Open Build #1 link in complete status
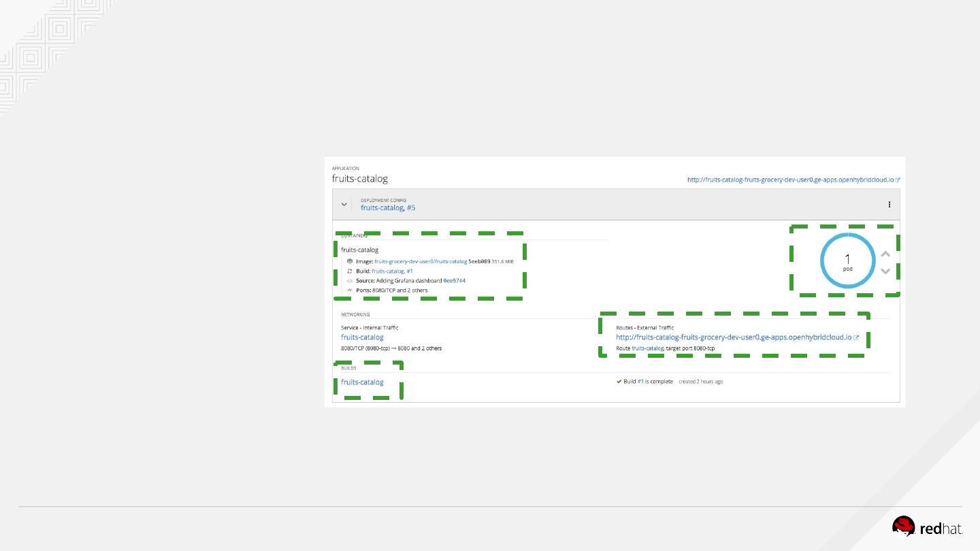Screen dimensions: 980x551 click(x=640, y=382)
